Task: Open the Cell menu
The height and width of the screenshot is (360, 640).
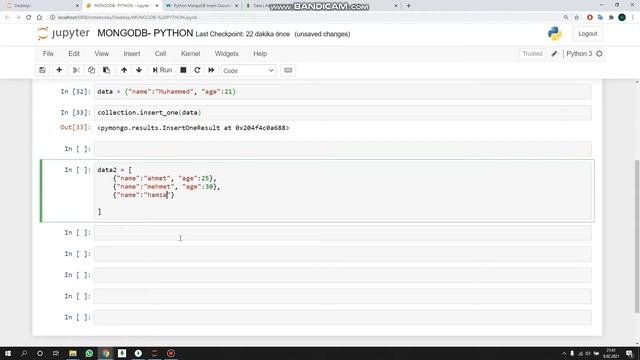Action: pyautogui.click(x=160, y=53)
